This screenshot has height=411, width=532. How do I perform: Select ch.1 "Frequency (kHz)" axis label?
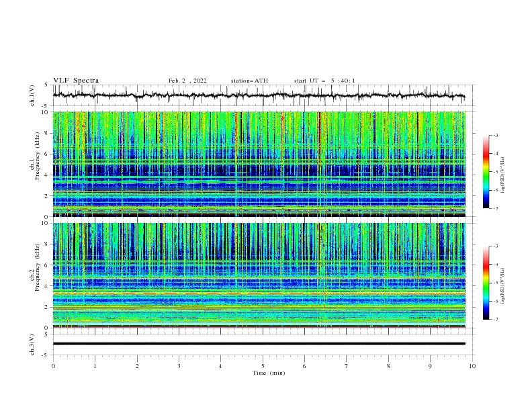pyautogui.click(x=37, y=155)
